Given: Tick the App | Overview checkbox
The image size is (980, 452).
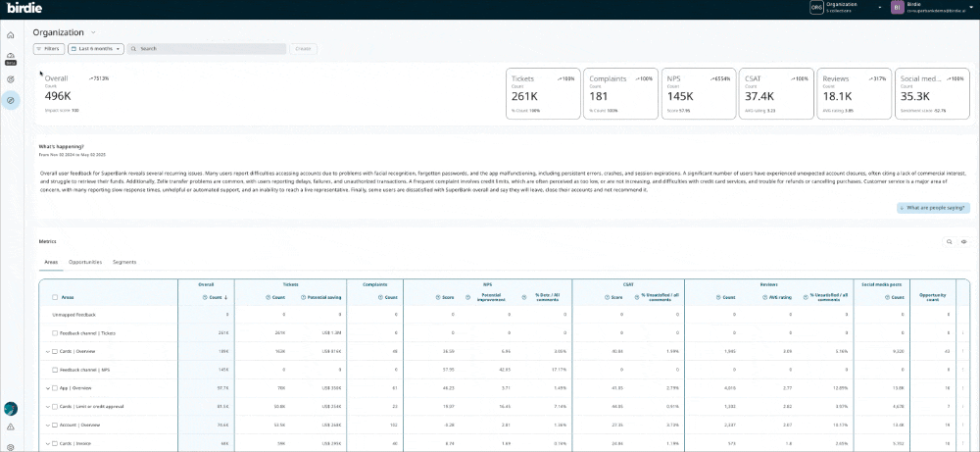Looking at the screenshot, I should [55, 388].
